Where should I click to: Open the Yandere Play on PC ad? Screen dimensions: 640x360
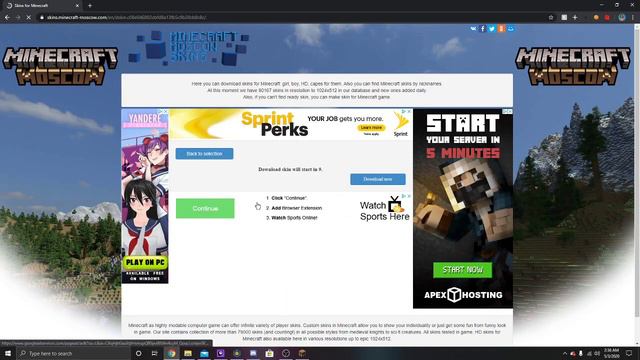pos(145,196)
